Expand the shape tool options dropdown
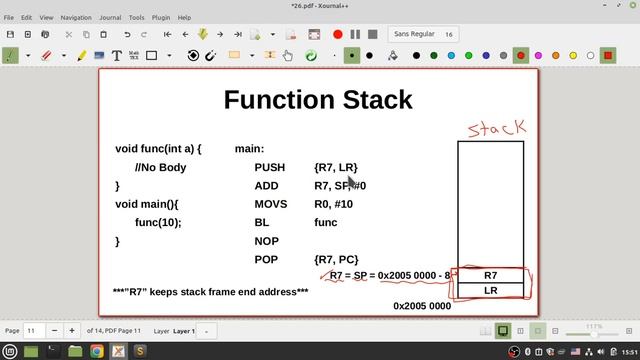This screenshot has height=360, width=640. [x=169, y=56]
